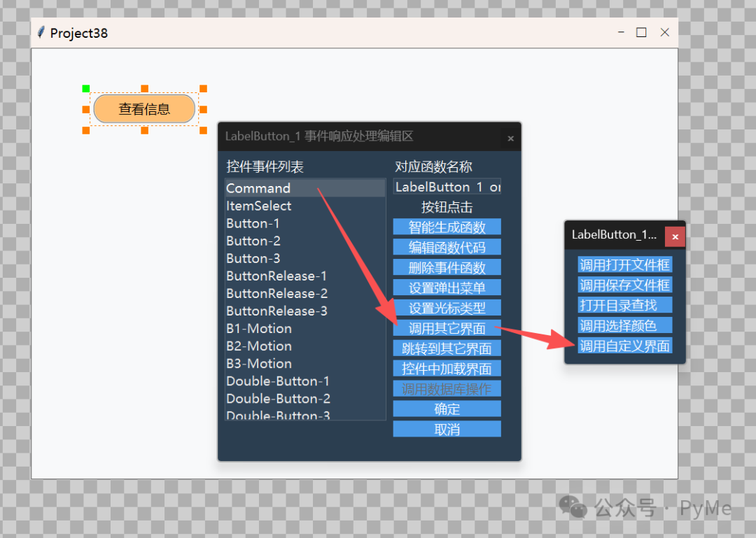
Task: Choose 调用自定义界面 in popup
Action: [625, 346]
